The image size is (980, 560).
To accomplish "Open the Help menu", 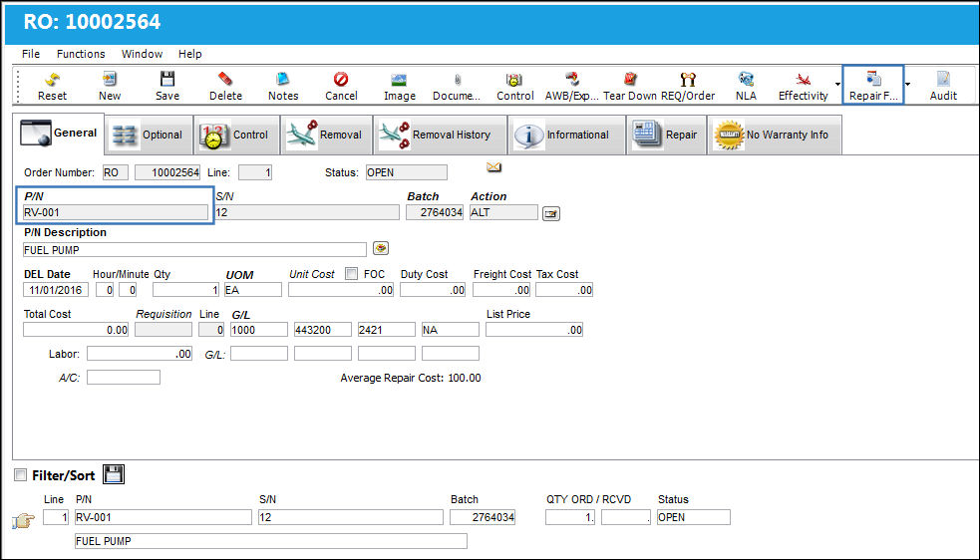I will pyautogui.click(x=190, y=54).
